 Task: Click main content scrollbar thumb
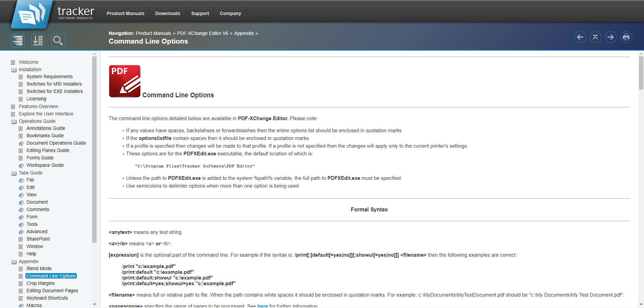click(641, 73)
